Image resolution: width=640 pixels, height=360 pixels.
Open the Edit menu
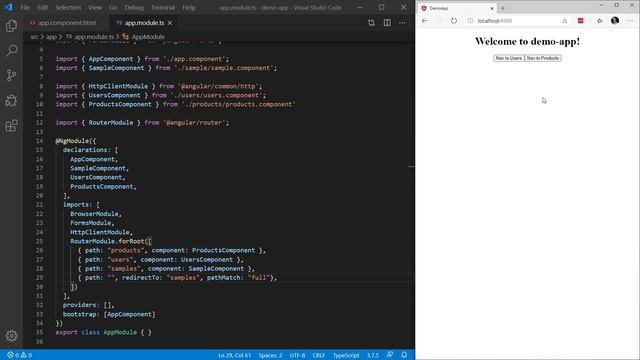point(42,7)
